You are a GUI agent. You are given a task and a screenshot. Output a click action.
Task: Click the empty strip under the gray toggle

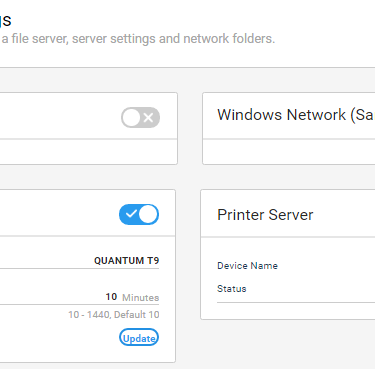88,152
